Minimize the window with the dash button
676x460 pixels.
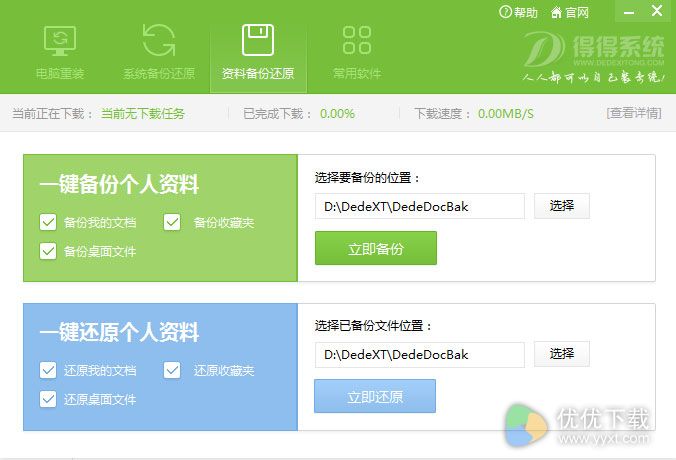click(x=629, y=13)
